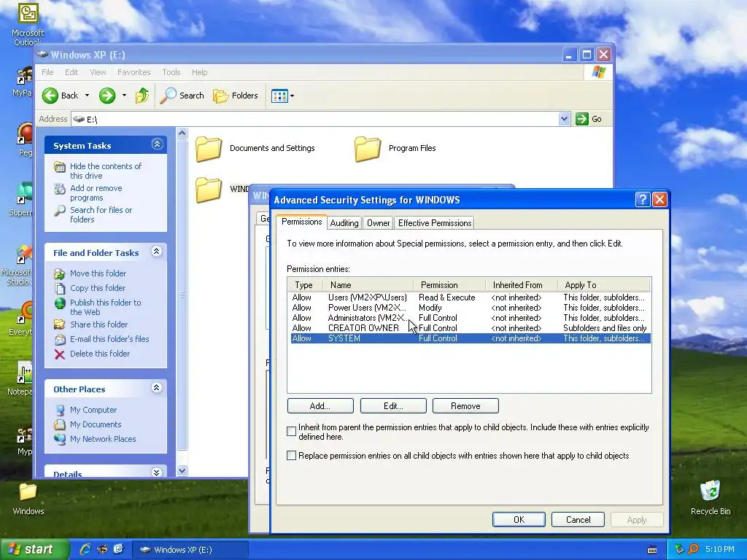Screen dimensions: 747x560
Task: Toggle the Folders pane button
Action: tap(236, 96)
